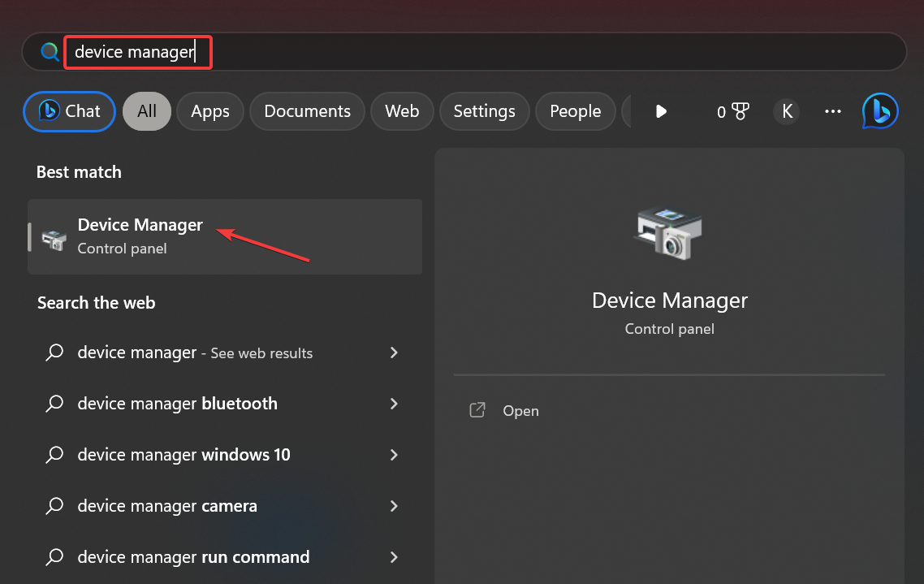This screenshot has height=584, width=924.
Task: Switch to Settings filter
Action: click(485, 111)
